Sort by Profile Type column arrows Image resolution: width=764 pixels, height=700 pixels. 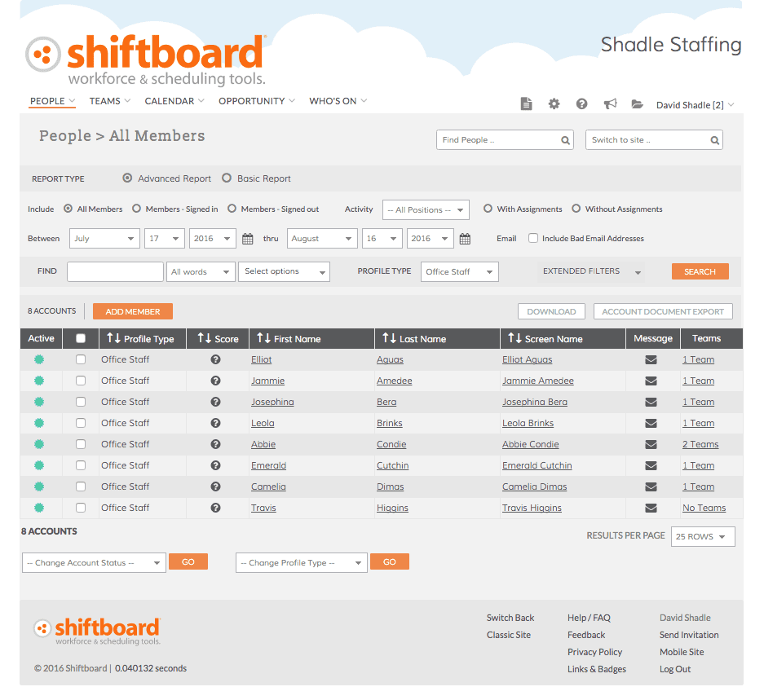pyautogui.click(x=113, y=338)
